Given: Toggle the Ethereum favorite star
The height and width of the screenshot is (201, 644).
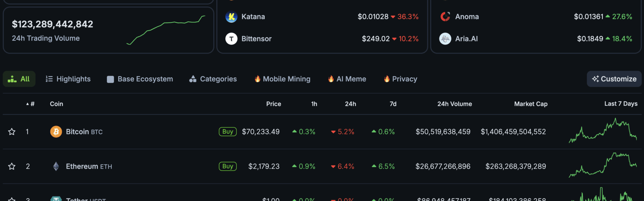Looking at the screenshot, I should pyautogui.click(x=12, y=166).
